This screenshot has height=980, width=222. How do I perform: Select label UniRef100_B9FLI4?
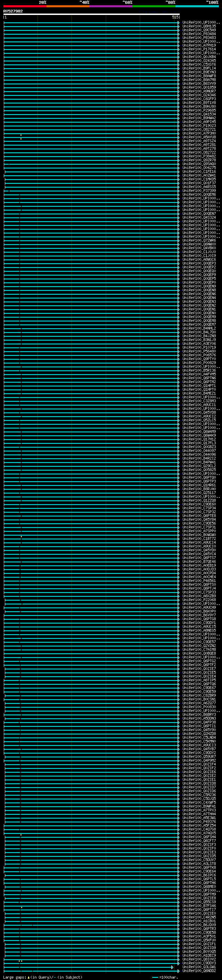click(x=199, y=68)
